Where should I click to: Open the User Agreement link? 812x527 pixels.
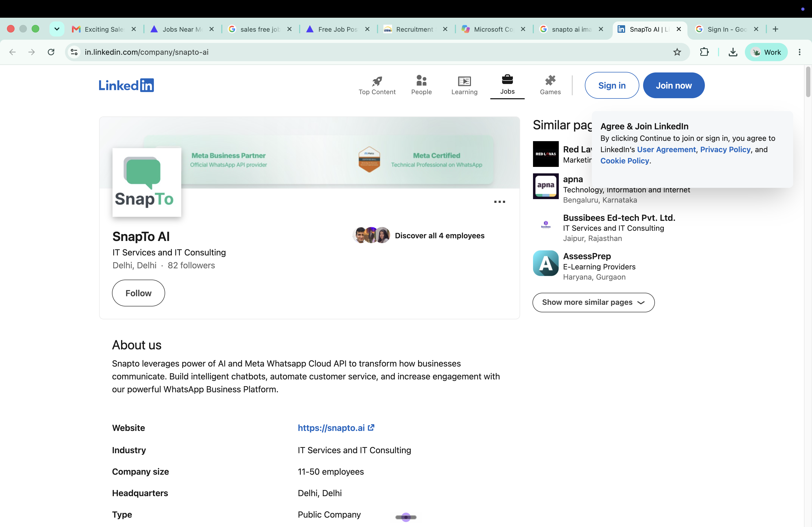[666, 150]
